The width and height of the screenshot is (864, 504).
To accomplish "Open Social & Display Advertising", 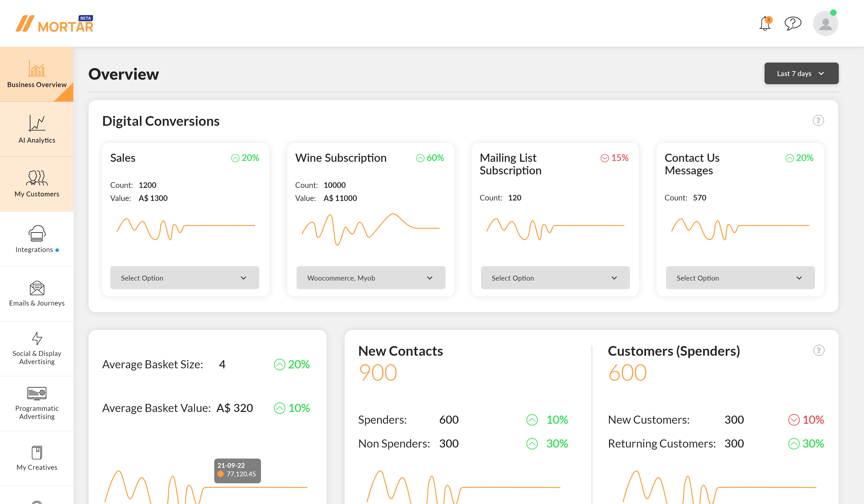I will 37,349.
